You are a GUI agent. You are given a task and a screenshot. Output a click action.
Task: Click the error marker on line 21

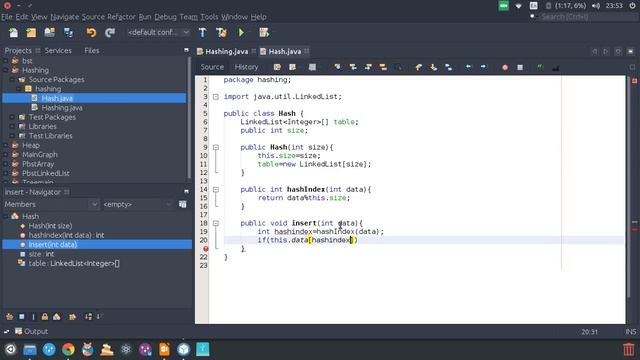click(205, 249)
